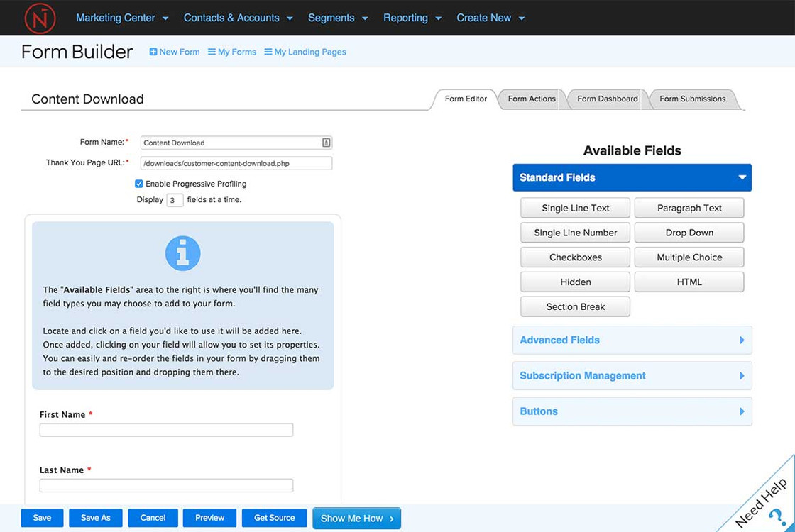This screenshot has height=532, width=795.
Task: Click the First Name input field
Action: click(166, 430)
